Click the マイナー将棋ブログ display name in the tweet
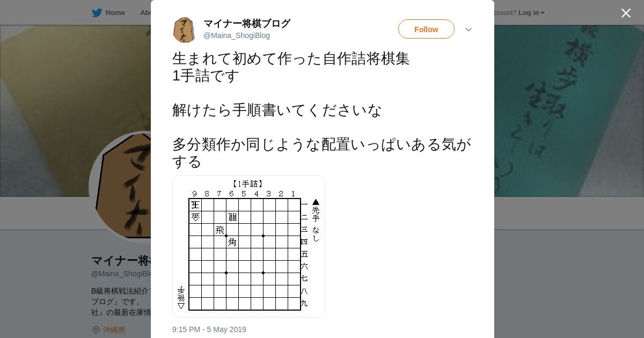Screen dimensions: 644x338 tap(247, 24)
